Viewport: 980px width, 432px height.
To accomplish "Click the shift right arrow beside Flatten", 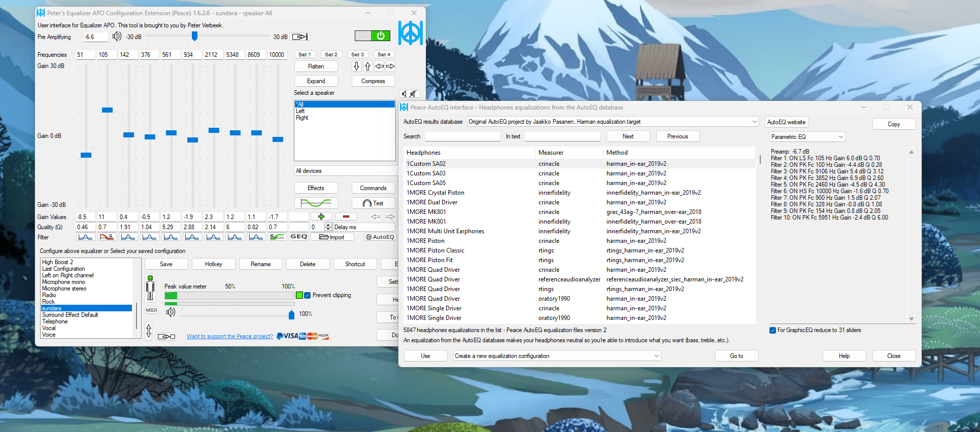I will point(390,66).
